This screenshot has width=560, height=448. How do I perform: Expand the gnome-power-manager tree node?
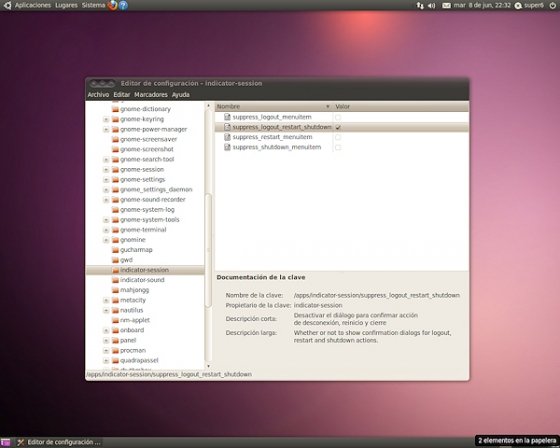106,129
